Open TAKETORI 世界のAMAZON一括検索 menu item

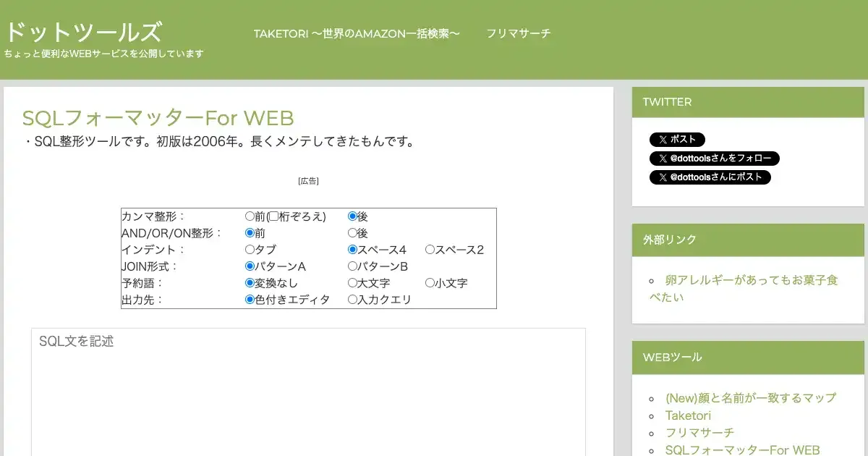coord(357,33)
